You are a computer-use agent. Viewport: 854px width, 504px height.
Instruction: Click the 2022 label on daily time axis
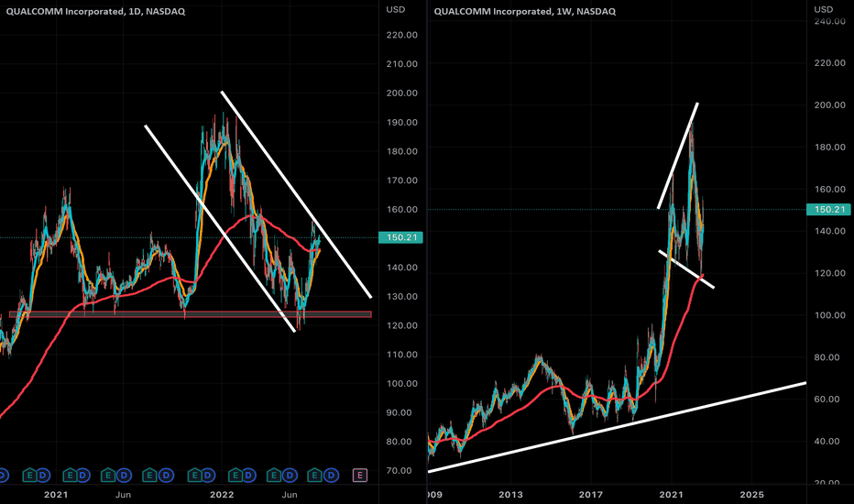222,495
